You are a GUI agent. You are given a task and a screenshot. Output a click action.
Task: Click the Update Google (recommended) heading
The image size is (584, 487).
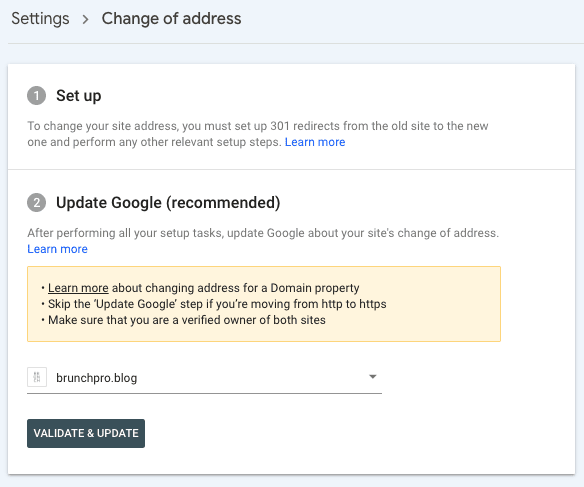168,203
